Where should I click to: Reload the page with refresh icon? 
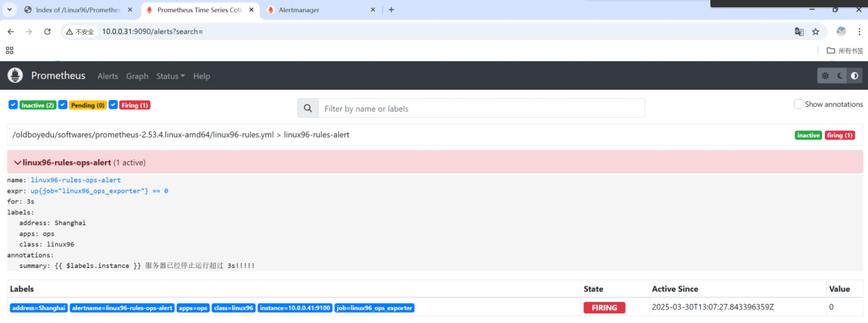click(47, 32)
